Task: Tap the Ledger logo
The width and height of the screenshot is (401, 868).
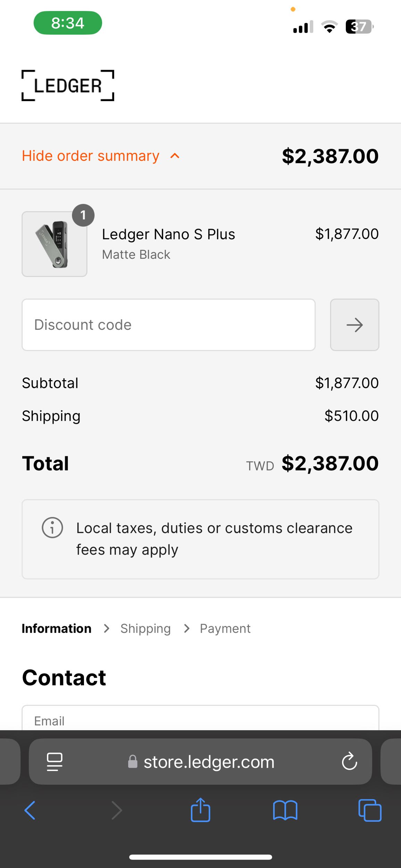Action: coord(68,85)
